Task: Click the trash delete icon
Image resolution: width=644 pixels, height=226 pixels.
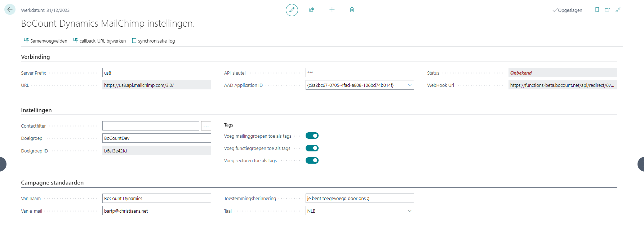Action: pos(352,10)
